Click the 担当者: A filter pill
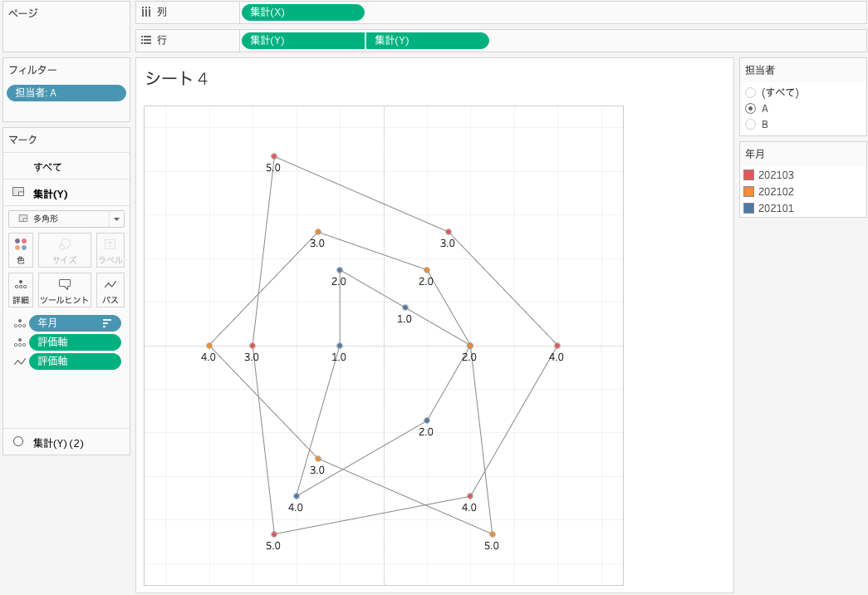 [x=66, y=93]
